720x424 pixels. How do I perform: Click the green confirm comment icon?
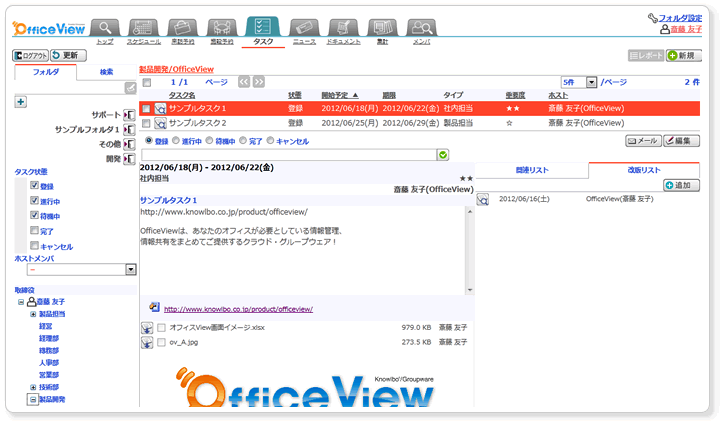(x=443, y=155)
